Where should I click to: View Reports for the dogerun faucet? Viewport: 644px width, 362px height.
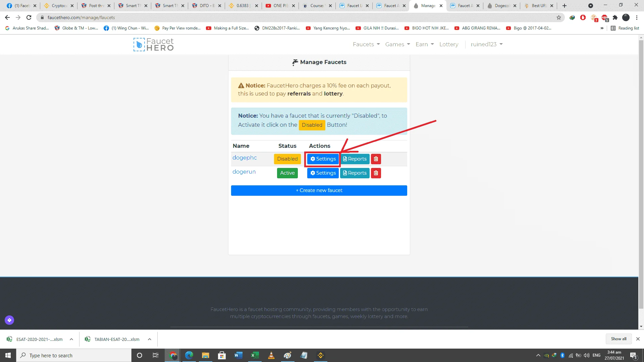(355, 173)
